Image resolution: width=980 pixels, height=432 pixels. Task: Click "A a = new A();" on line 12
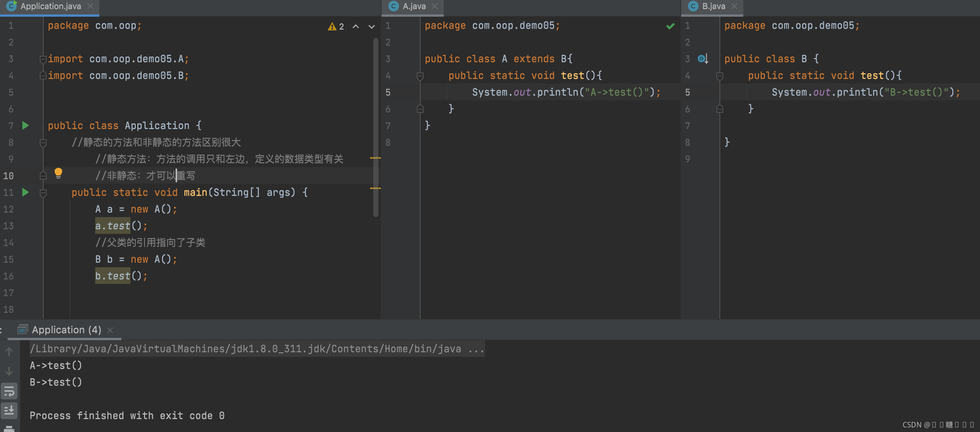point(136,209)
